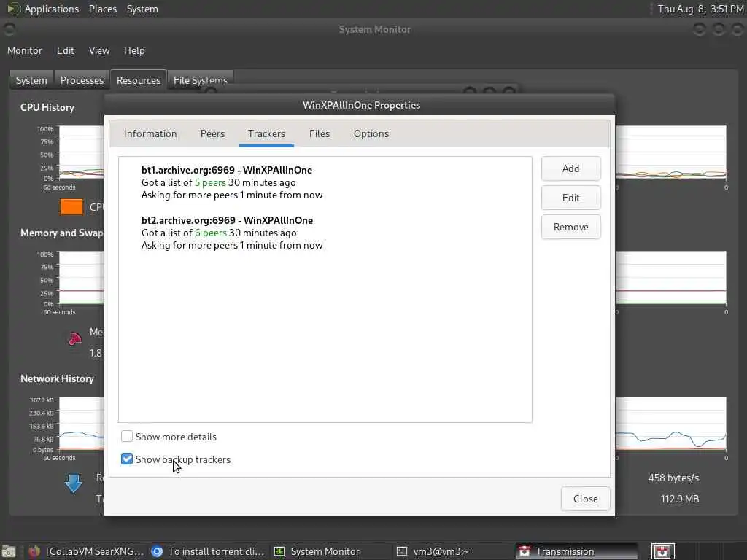Image resolution: width=747 pixels, height=560 pixels.
Task: Click the Applications menu logo icon
Action: pos(13,9)
